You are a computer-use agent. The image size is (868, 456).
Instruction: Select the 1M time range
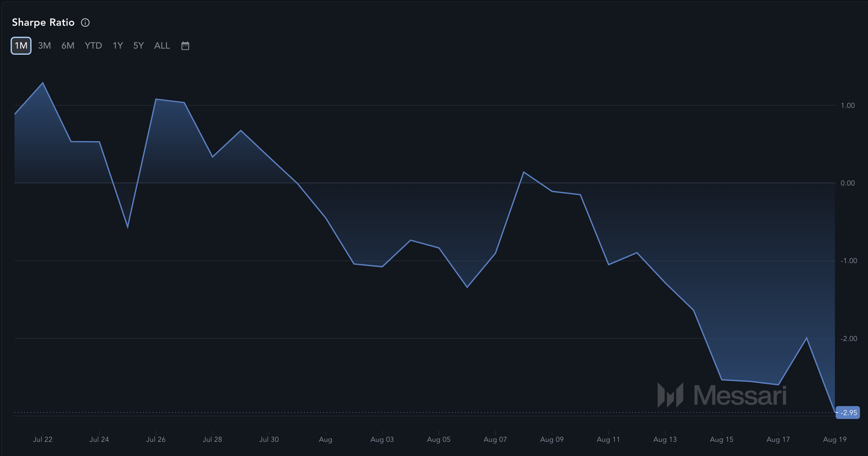[x=21, y=45]
